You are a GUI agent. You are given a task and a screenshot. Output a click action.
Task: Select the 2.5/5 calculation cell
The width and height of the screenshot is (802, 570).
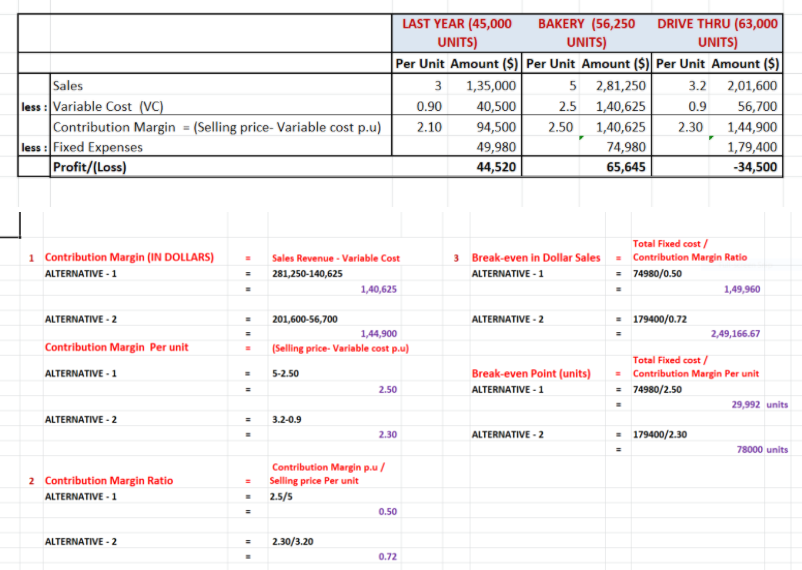281,496
